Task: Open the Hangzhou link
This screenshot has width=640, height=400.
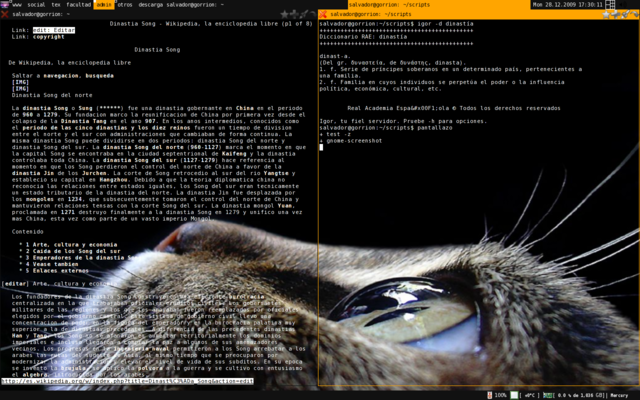Action: (x=113, y=180)
